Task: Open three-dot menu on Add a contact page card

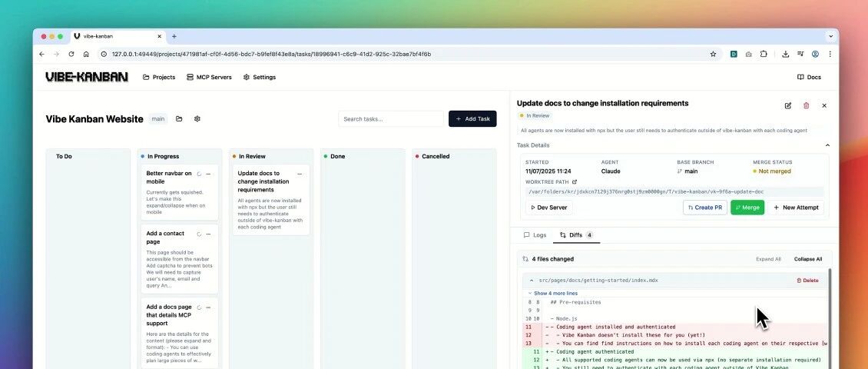Action: coord(208,234)
